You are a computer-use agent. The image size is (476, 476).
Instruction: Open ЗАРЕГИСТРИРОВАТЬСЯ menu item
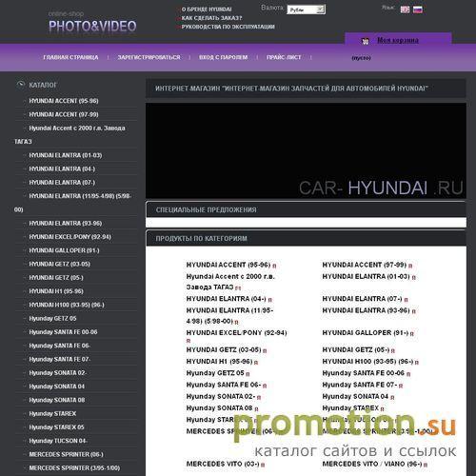tap(149, 57)
